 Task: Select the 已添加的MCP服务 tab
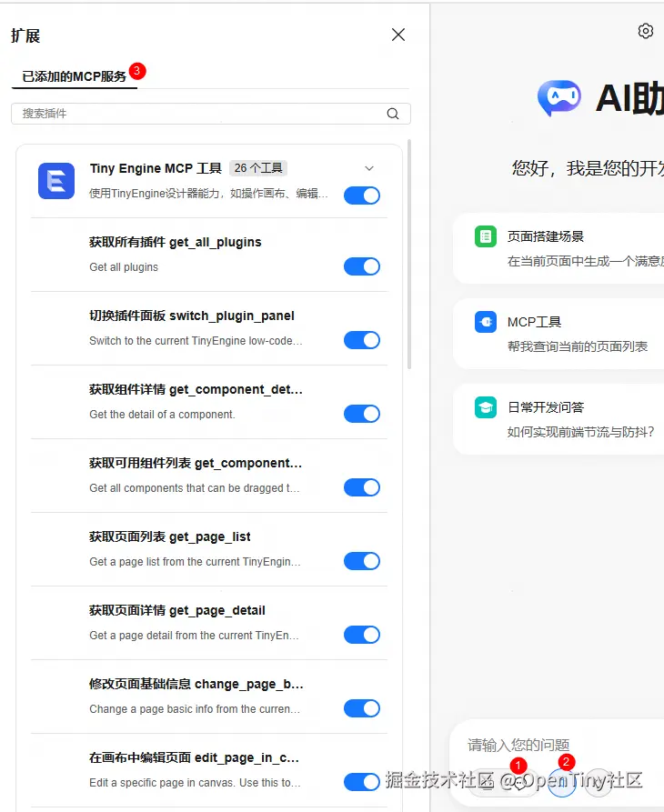tap(74, 76)
